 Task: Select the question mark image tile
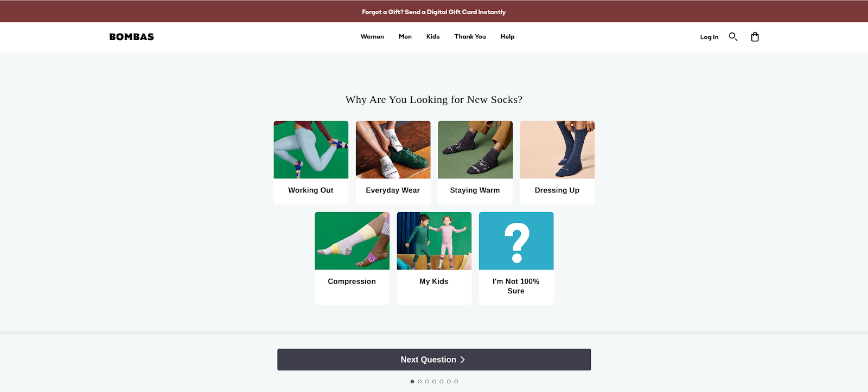516,241
